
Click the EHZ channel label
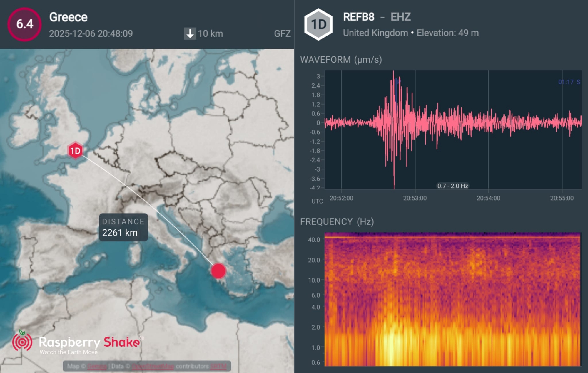click(400, 17)
